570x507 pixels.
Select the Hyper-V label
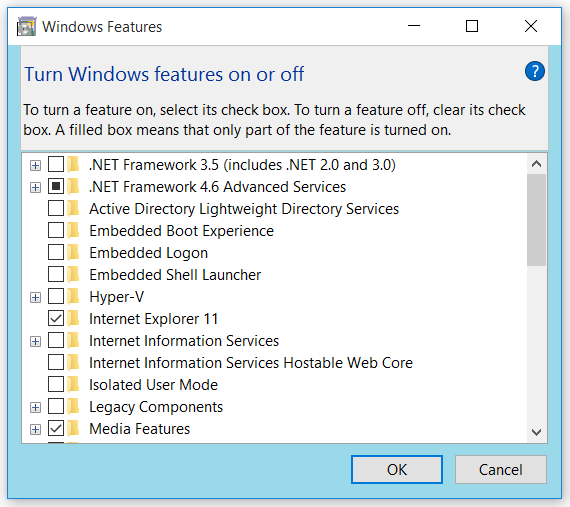click(117, 297)
